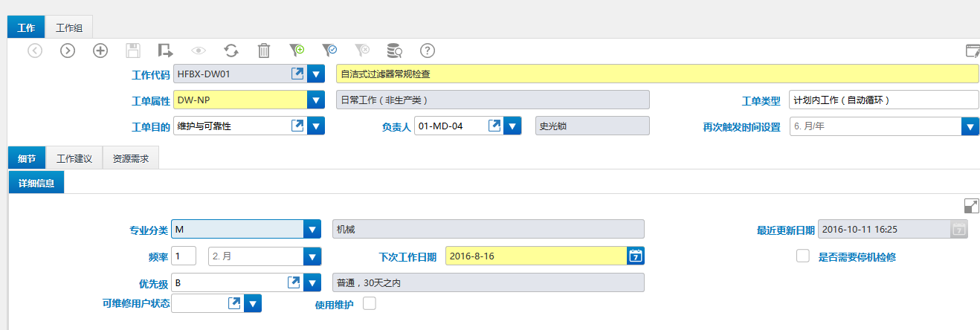Open the 资源需求 tab
Viewport: 980px width, 330px height.
pos(130,158)
